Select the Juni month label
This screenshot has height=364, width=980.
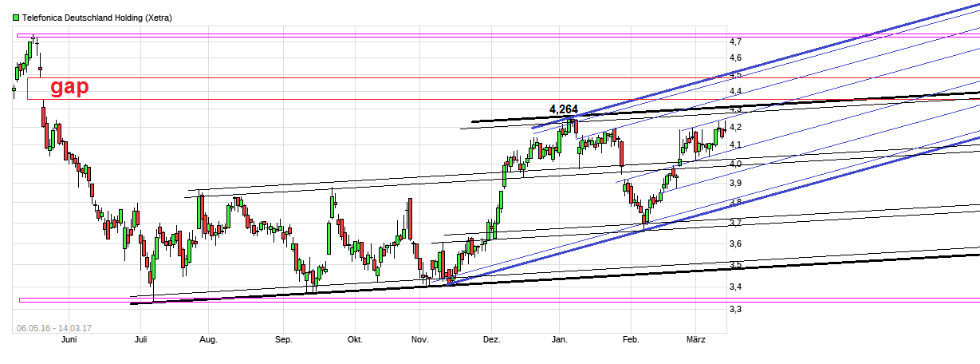69,340
